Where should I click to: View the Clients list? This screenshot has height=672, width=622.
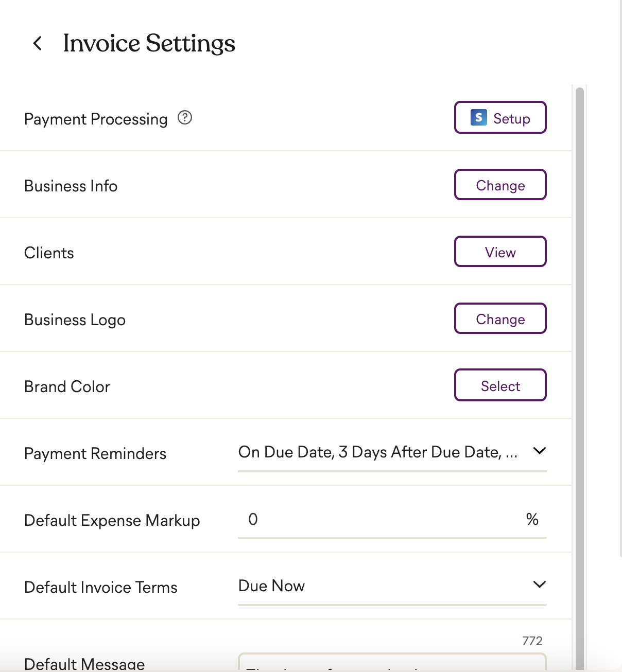point(500,252)
